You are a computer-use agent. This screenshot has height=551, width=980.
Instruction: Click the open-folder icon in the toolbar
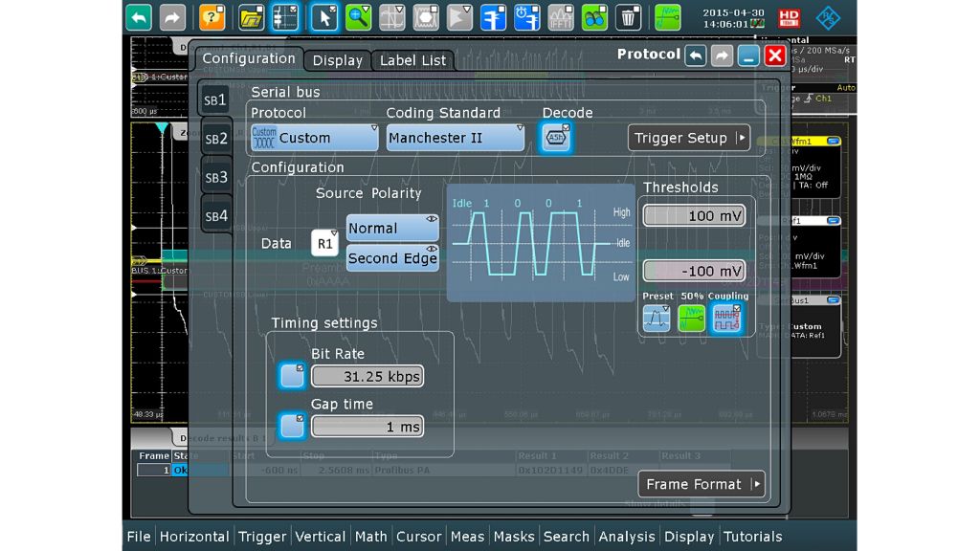(x=251, y=17)
